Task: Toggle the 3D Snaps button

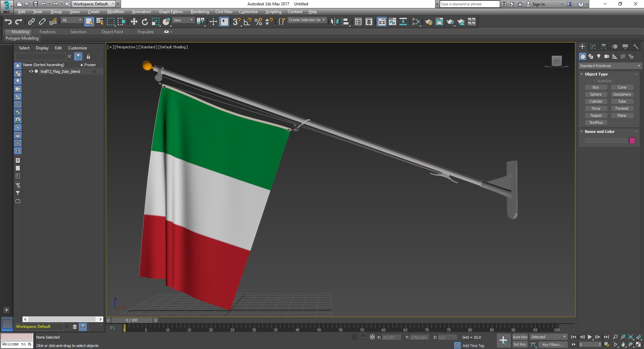Action: 236,22
